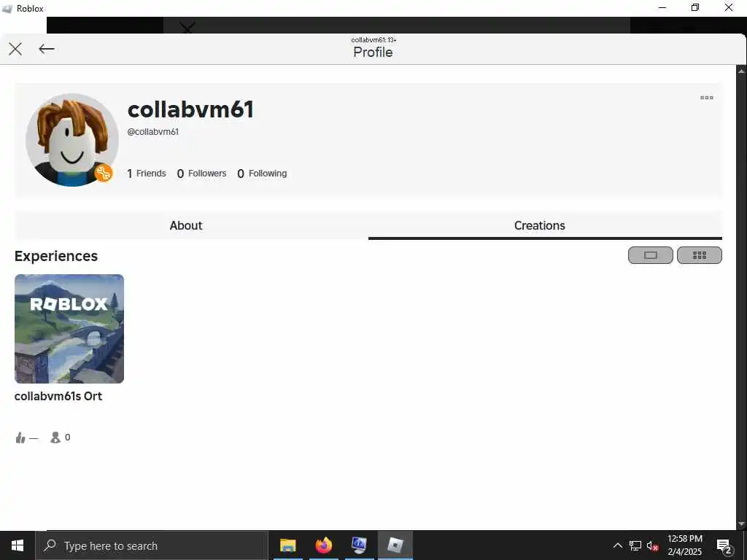Open the notification center icon
The image size is (747, 560).
tap(724, 545)
